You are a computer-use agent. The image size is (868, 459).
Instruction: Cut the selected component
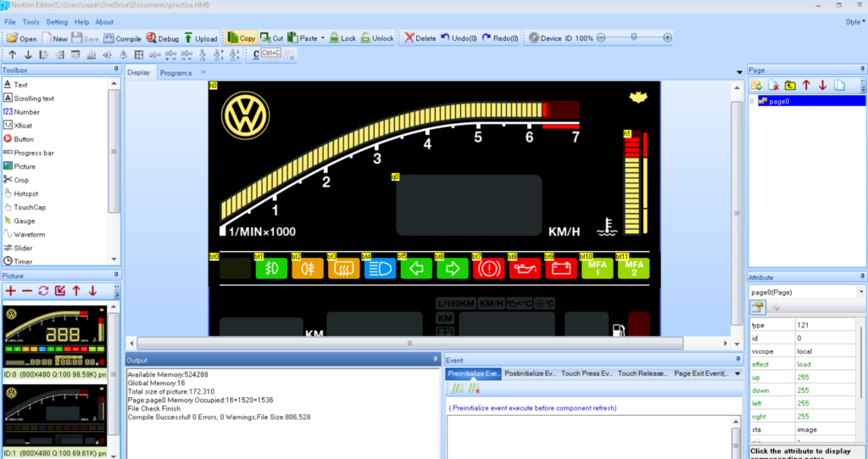(272, 38)
